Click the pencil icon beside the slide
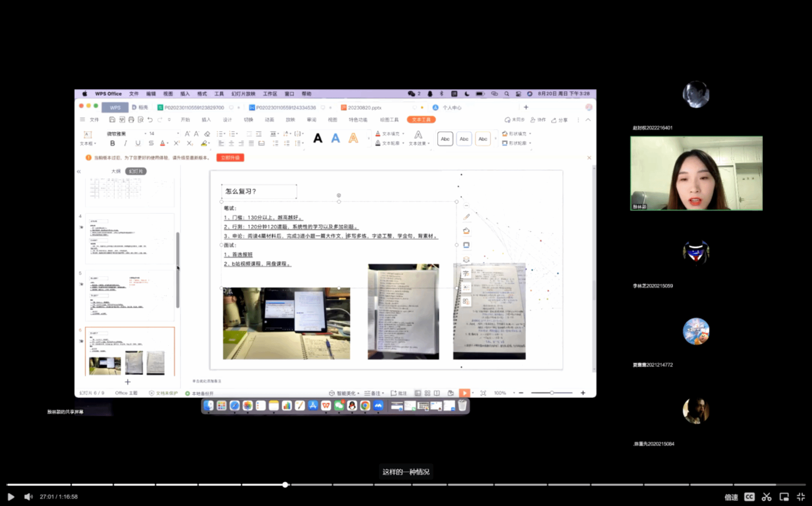The image size is (812, 506). 466,217
